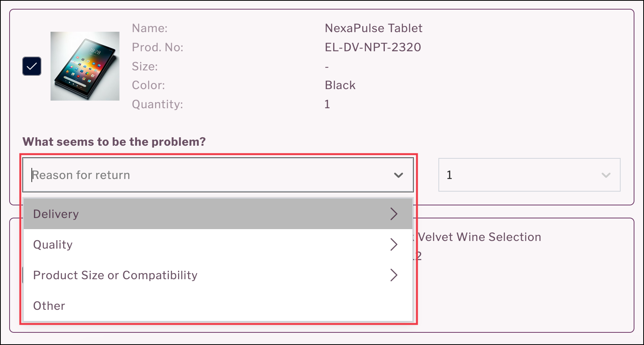Uncheck the NexaPulse Tablet selection checkbox
The image size is (644, 345).
tap(31, 66)
